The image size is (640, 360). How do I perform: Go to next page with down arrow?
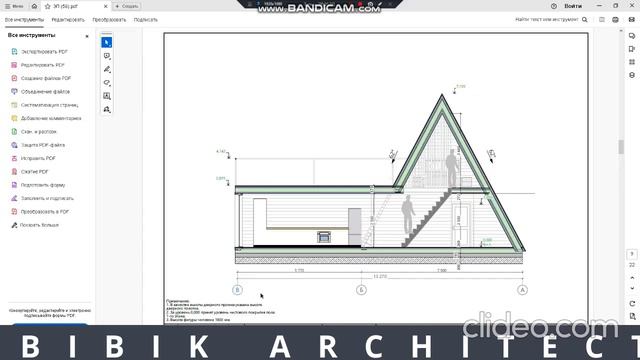pyautogui.click(x=632, y=288)
